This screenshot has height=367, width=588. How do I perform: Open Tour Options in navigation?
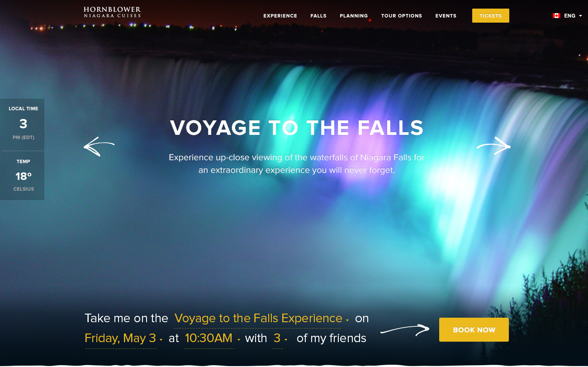402,16
